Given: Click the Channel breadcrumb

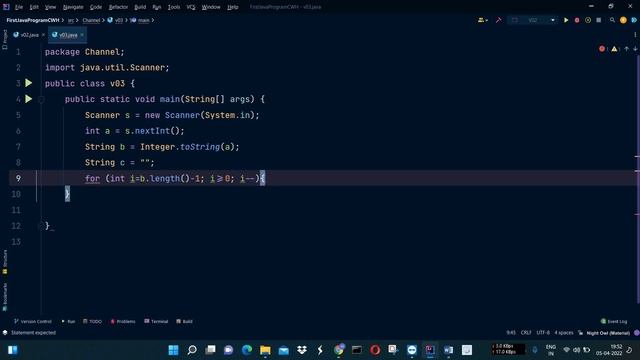Looking at the screenshot, I should click(91, 20).
